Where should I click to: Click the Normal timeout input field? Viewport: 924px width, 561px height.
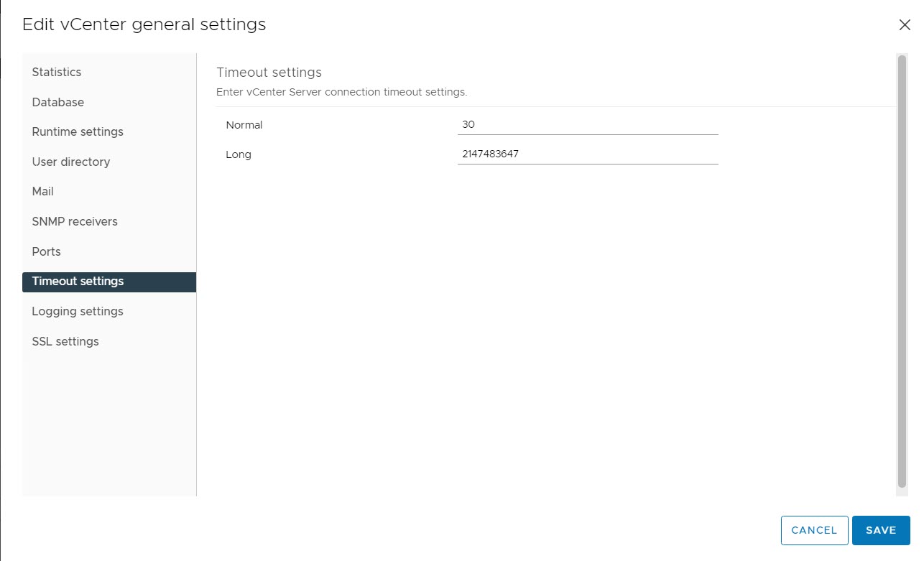click(587, 125)
